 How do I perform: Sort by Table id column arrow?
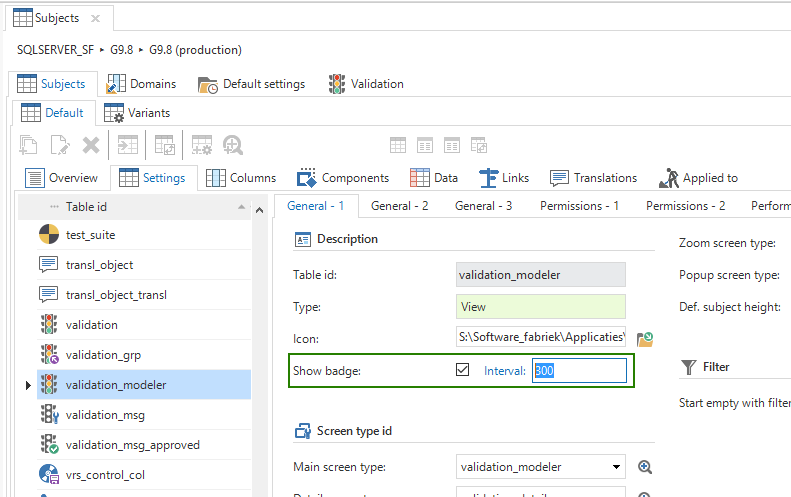[242, 207]
